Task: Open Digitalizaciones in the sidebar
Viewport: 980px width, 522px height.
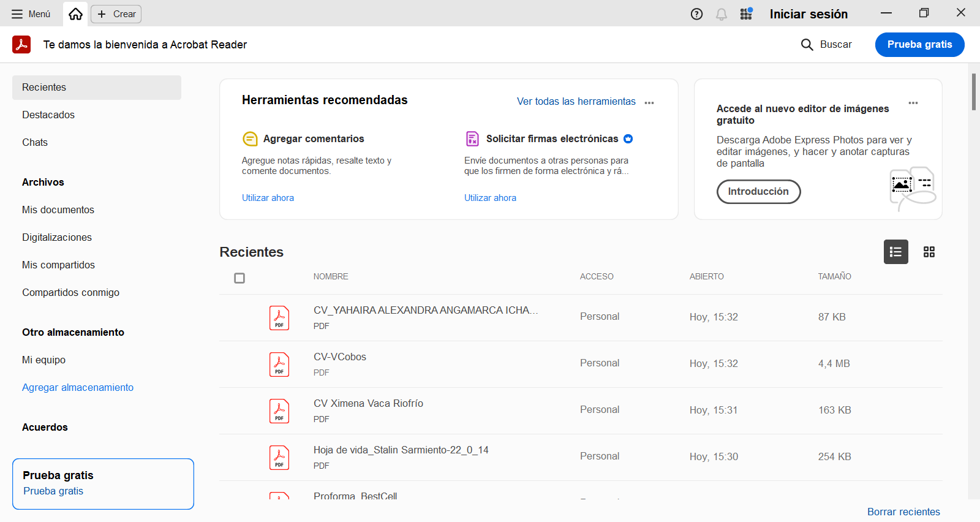Action: tap(57, 238)
